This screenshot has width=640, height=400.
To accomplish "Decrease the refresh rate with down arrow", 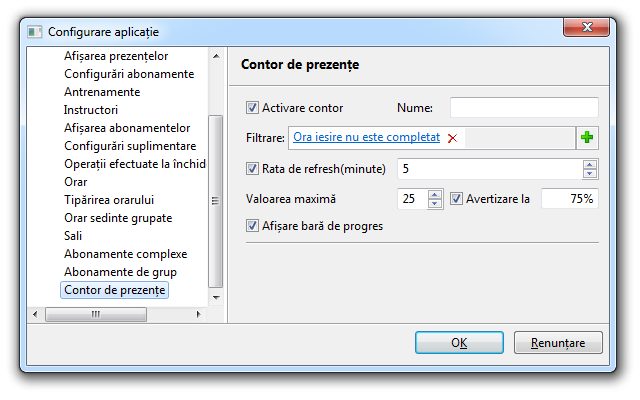I will [590, 174].
